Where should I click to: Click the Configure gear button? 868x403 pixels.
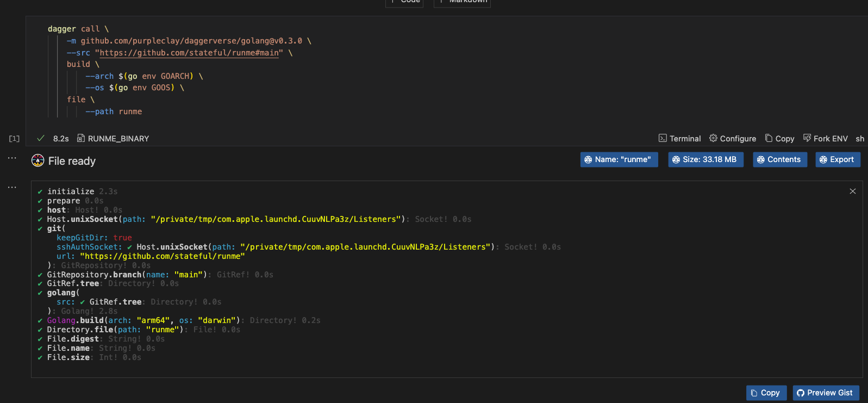click(732, 139)
